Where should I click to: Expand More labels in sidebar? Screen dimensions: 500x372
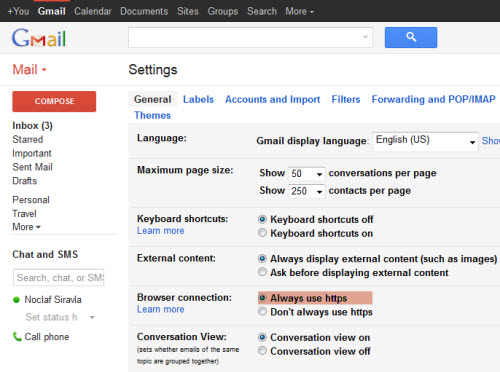[26, 227]
